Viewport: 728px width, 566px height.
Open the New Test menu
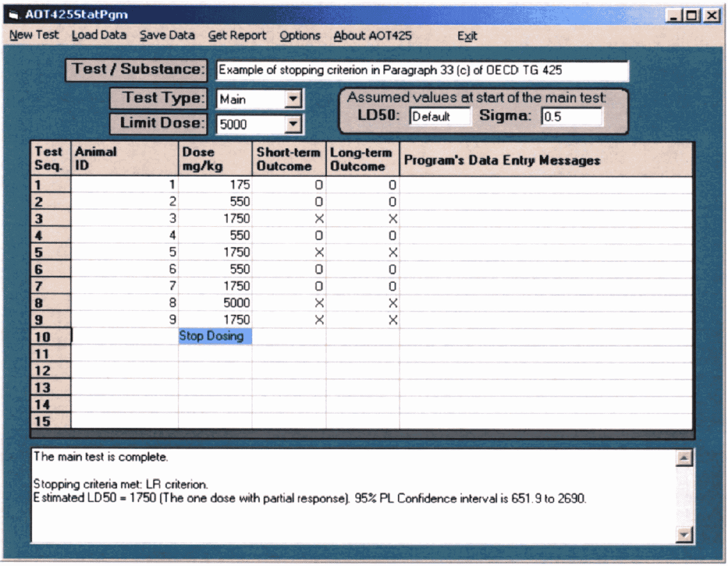34,35
